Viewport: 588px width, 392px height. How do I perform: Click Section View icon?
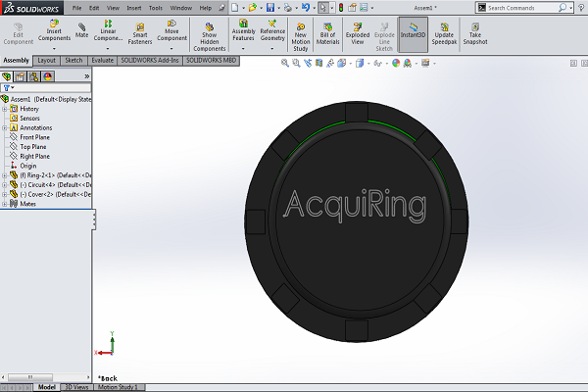coord(318,63)
